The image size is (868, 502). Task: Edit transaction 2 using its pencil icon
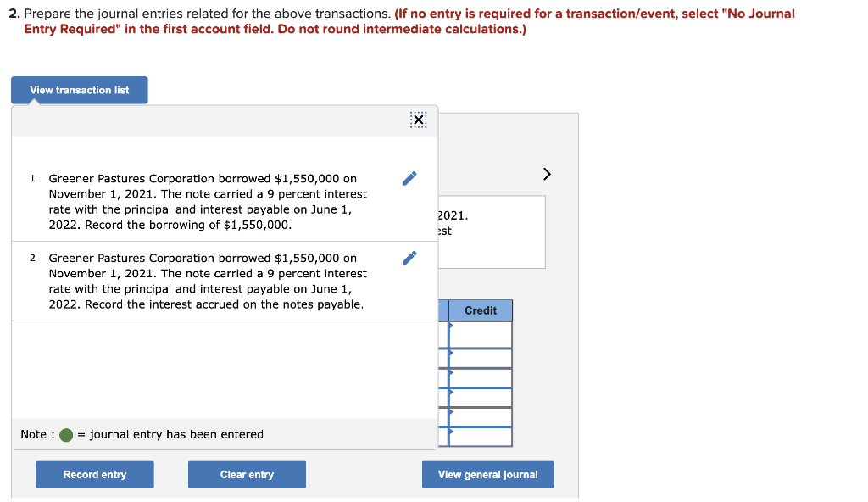click(x=409, y=257)
